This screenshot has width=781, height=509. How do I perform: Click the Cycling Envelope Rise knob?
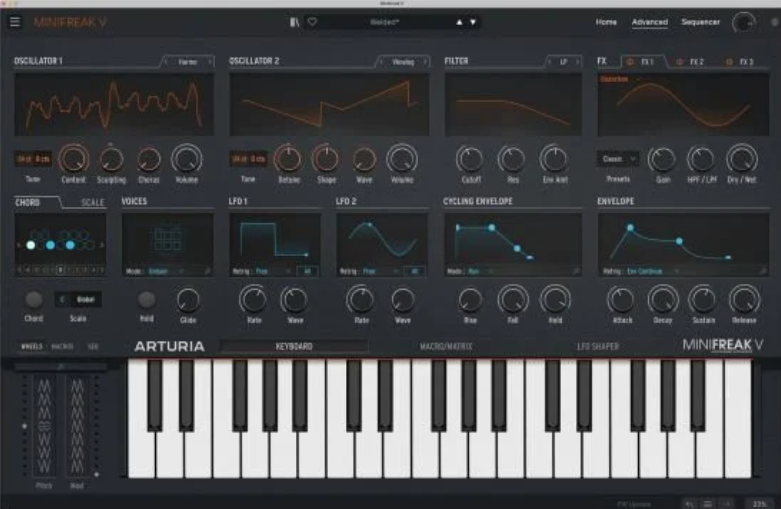tap(470, 300)
